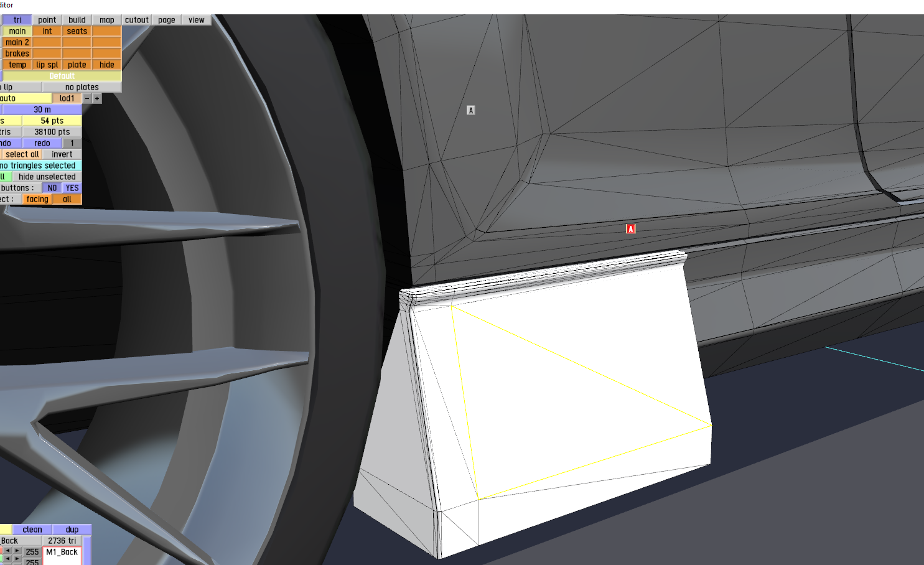Click the dup button
This screenshot has width=924, height=565.
(x=72, y=530)
